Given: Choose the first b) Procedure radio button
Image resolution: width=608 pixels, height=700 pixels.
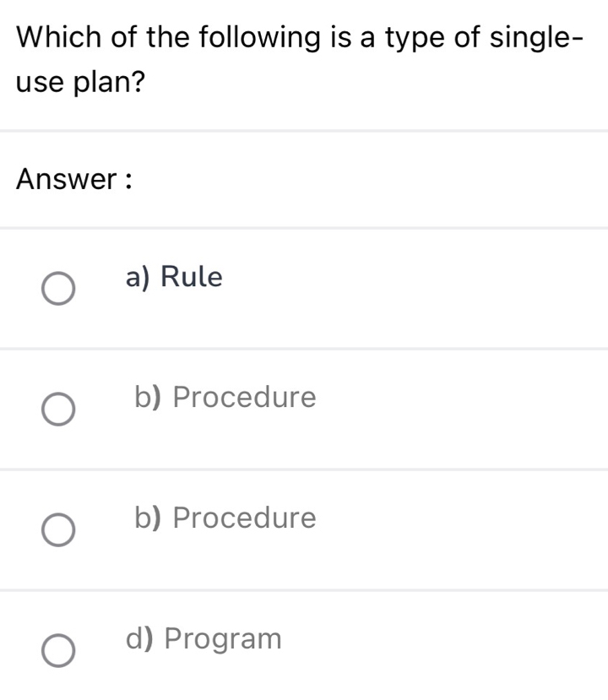Looking at the screenshot, I should pos(57,410).
